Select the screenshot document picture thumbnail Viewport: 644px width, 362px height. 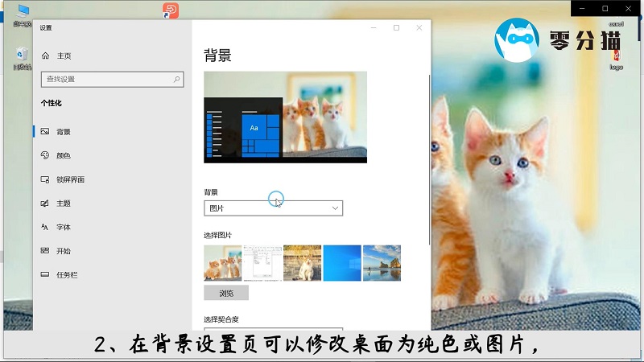262,263
